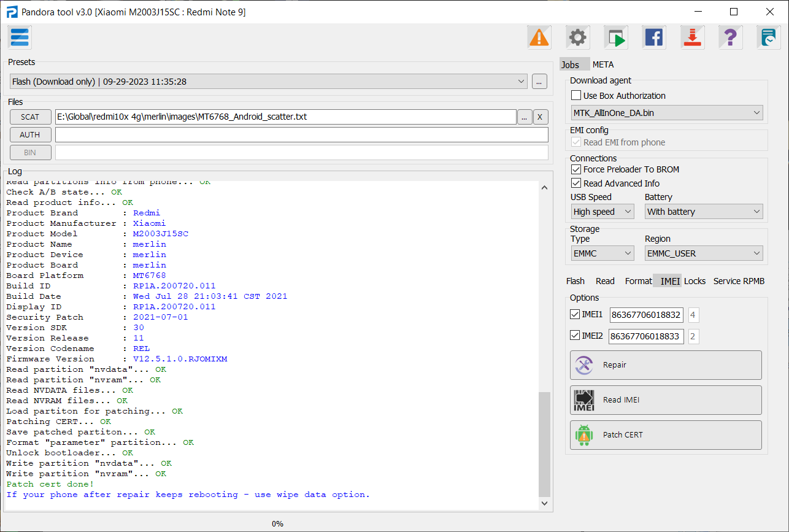Browse for scatter file with ... button
Viewport: 789px width, 532px height.
pyautogui.click(x=525, y=117)
